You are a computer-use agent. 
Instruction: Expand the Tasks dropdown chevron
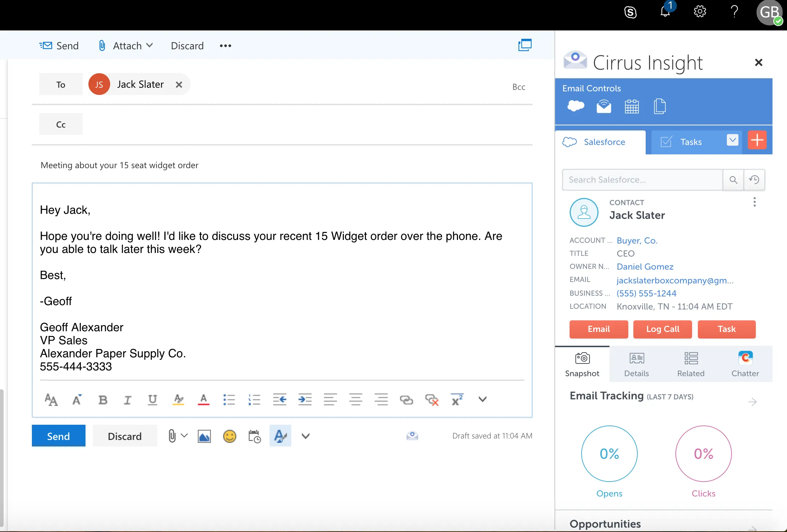(x=732, y=141)
